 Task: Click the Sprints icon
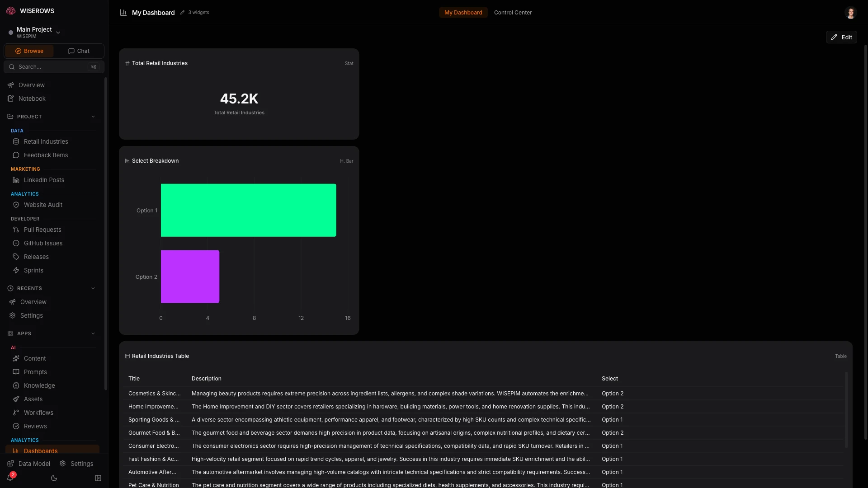[16, 270]
